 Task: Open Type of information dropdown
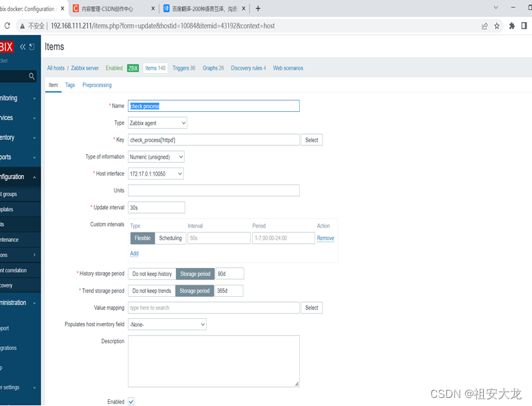tap(156, 157)
